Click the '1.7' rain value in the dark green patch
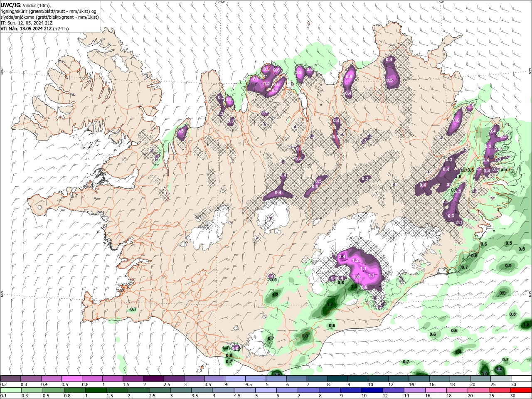Image resolution: width=532 pixels, height=399 pixels. [x=330, y=304]
